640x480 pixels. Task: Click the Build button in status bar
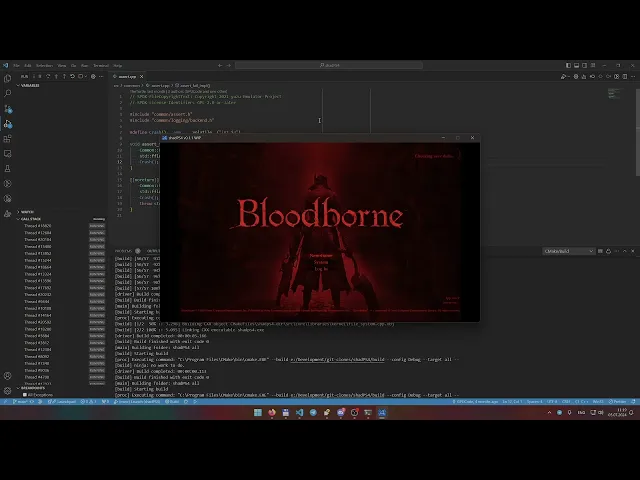[x=172, y=402]
